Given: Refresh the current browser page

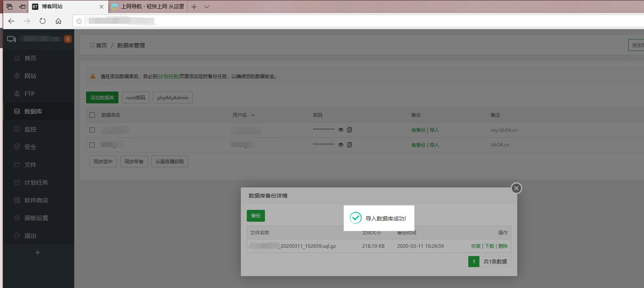Looking at the screenshot, I should 43,21.
